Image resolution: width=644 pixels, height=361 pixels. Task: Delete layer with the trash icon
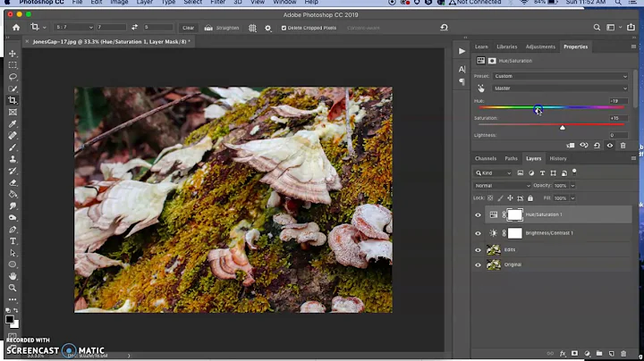click(x=623, y=353)
